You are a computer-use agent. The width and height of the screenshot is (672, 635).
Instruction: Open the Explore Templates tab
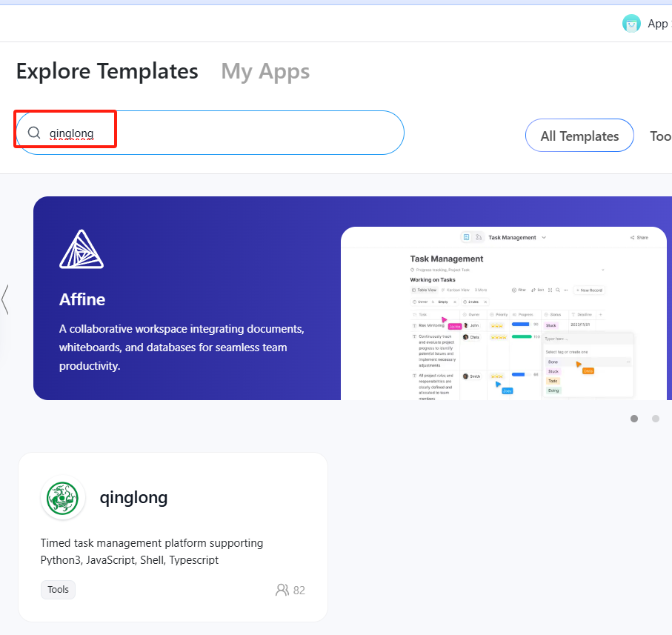pyautogui.click(x=107, y=71)
